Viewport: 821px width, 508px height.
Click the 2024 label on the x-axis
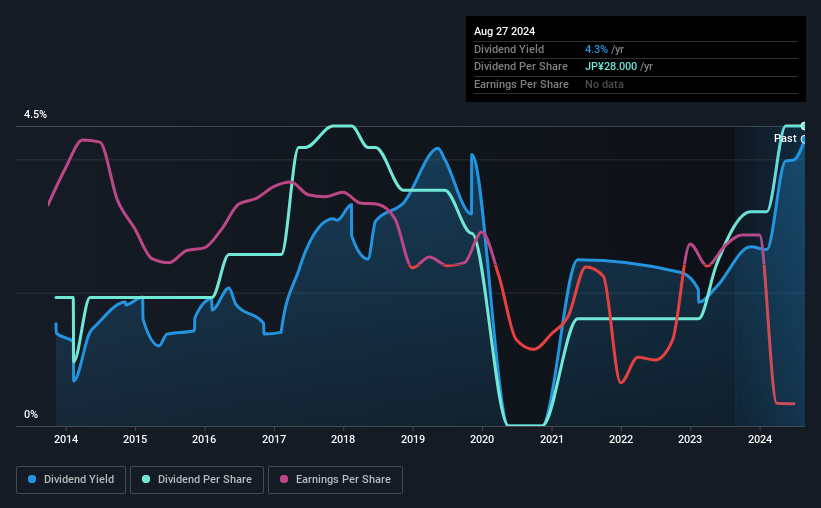pos(760,439)
